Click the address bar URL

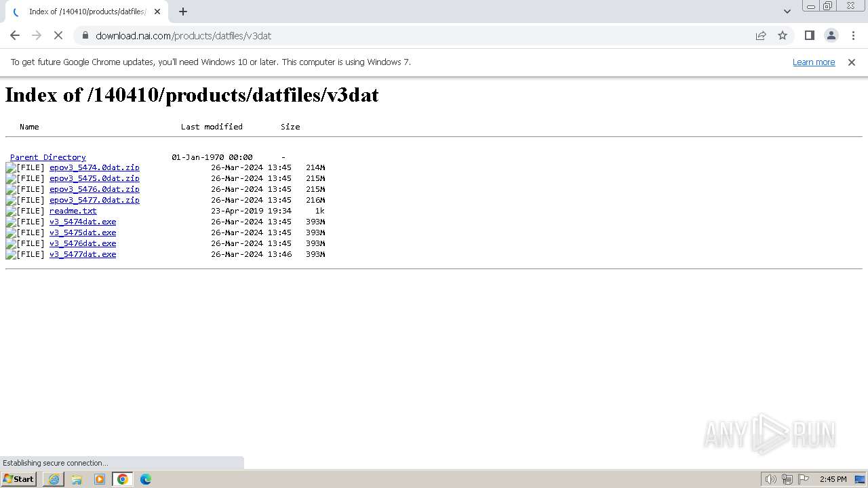(x=183, y=35)
